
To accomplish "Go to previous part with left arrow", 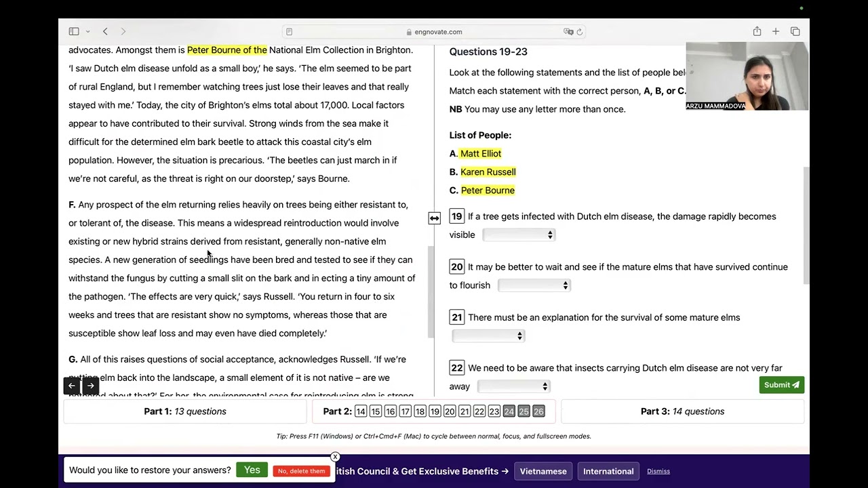I will point(72,386).
